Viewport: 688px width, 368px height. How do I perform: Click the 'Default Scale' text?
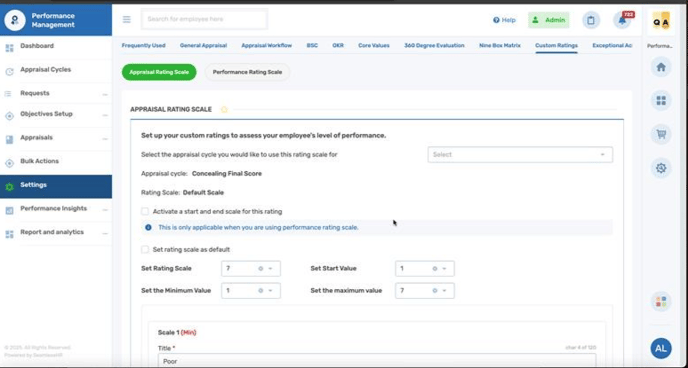(x=203, y=193)
